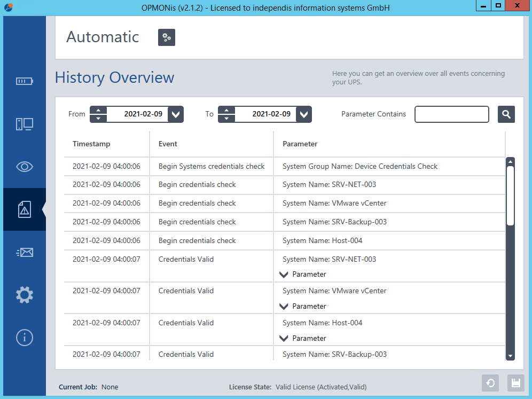
Task: Click 'System Name: SRV-Backup-003' in Begin check row
Action: click(334, 222)
